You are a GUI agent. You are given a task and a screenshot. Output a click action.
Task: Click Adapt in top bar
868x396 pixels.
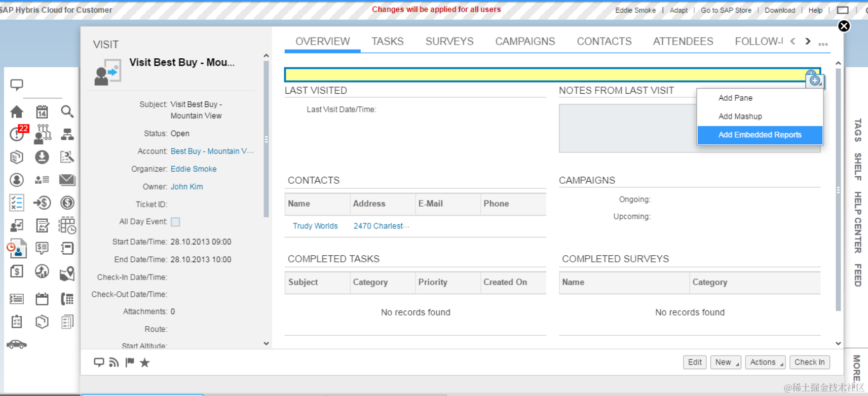[678, 10]
